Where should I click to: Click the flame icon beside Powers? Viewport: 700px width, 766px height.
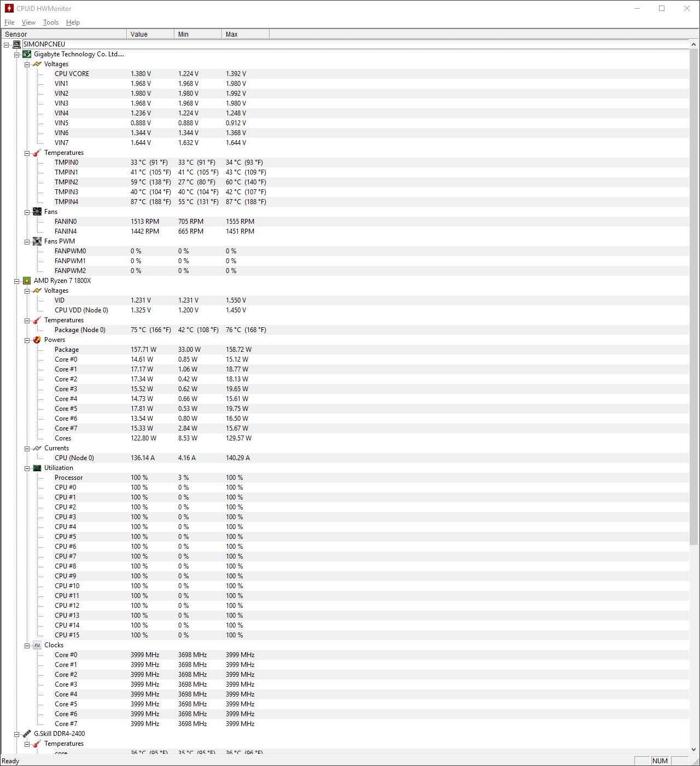tap(37, 340)
